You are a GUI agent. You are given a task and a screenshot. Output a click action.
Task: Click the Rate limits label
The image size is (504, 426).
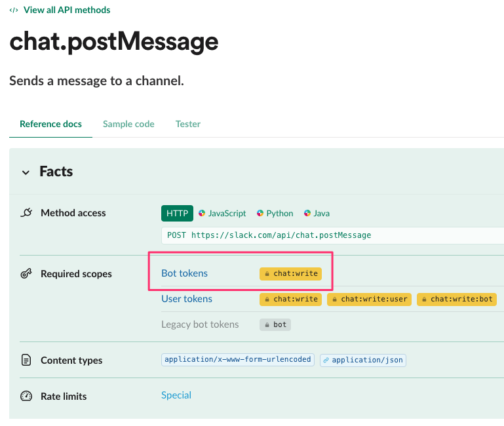[64, 397]
